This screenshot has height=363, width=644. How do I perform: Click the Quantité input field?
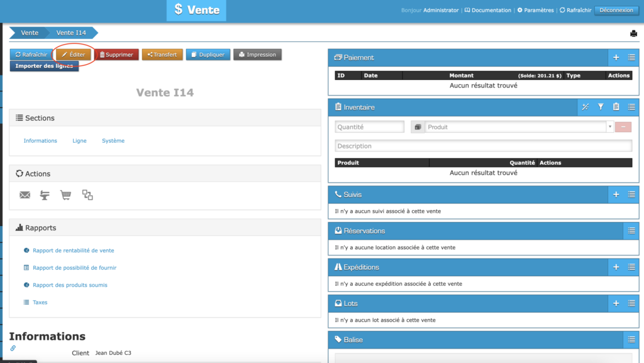tap(369, 127)
